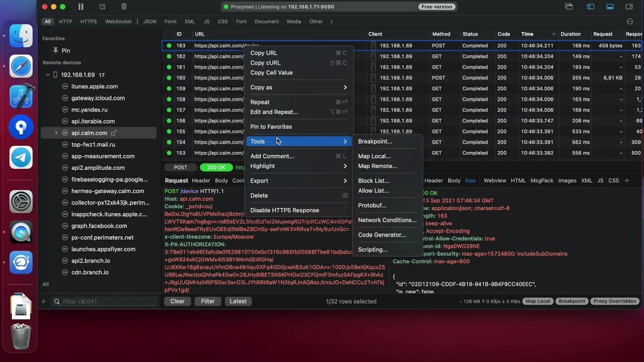Open the Highlight submenu

tap(299, 166)
